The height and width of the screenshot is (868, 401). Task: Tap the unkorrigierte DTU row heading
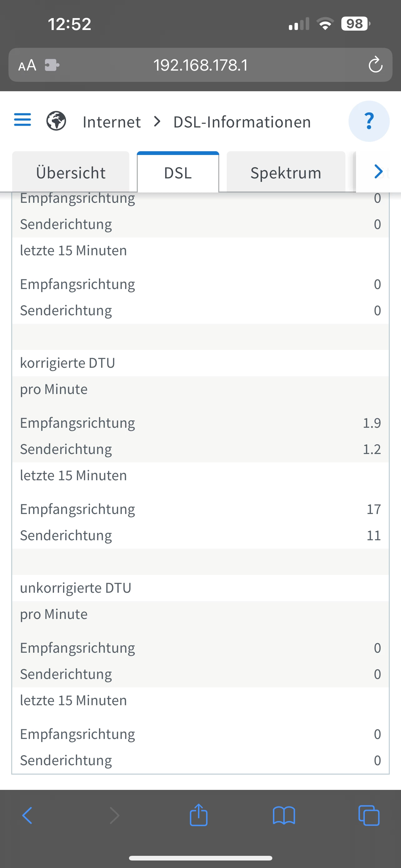[76, 588]
